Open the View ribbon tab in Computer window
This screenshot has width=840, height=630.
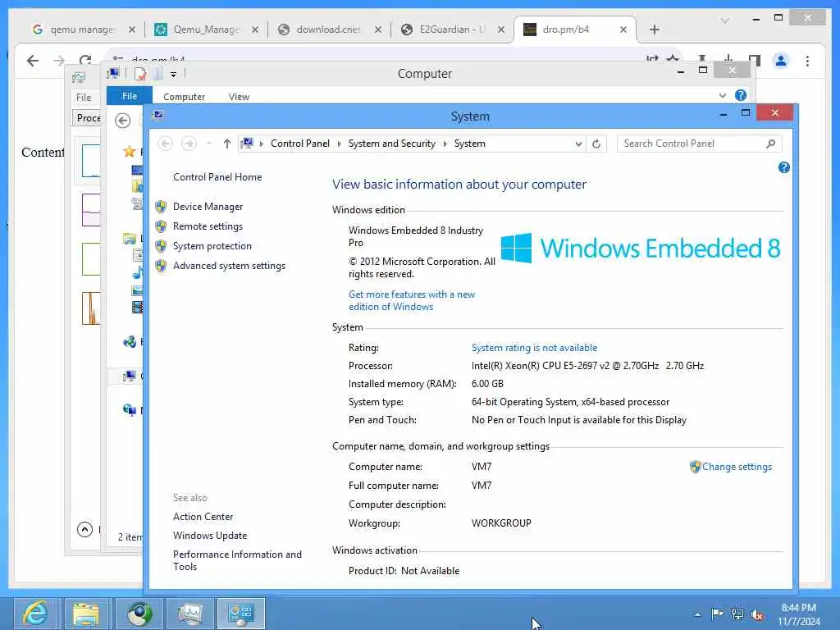click(239, 97)
